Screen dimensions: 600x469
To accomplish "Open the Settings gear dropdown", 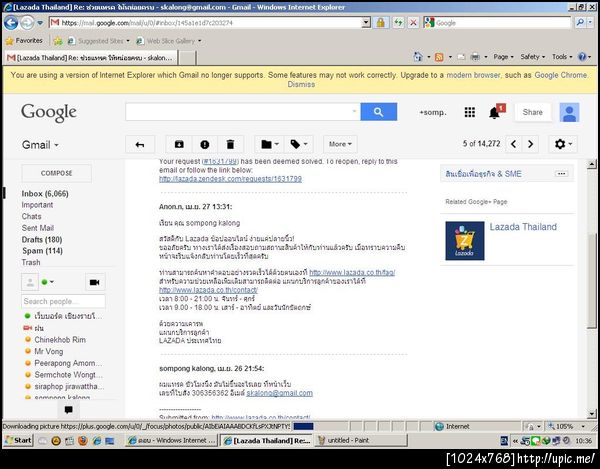I will (x=563, y=144).
